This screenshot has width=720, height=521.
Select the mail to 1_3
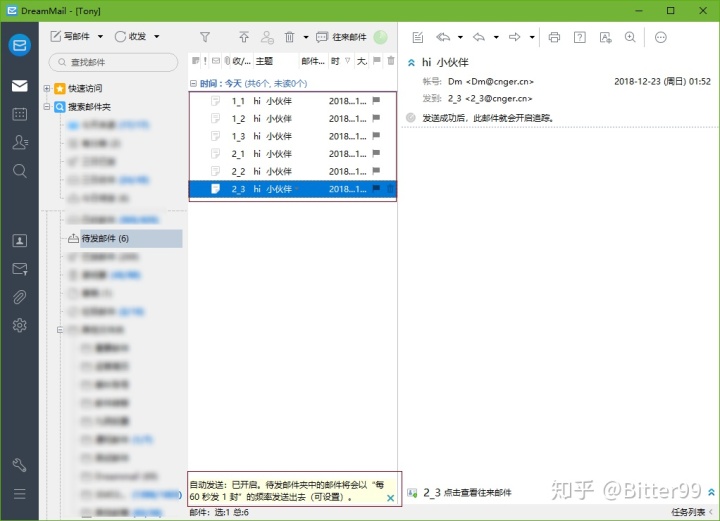[x=292, y=136]
